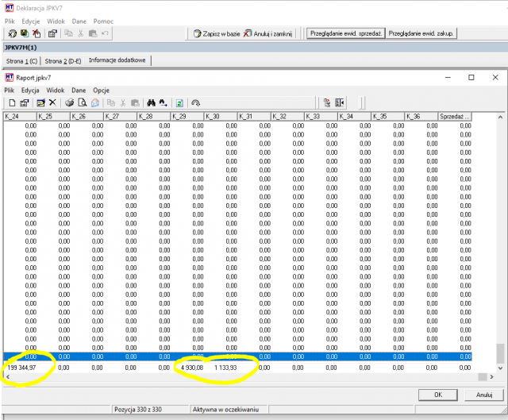Click the green refresh icon in Raport toolbar

coord(179,103)
